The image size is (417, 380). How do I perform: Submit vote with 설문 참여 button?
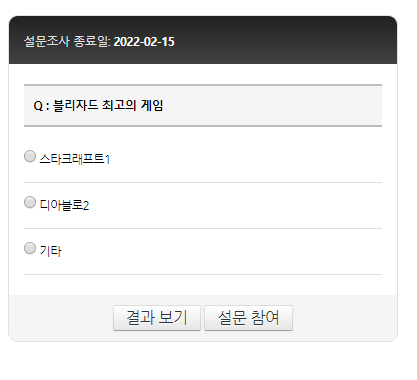click(248, 318)
